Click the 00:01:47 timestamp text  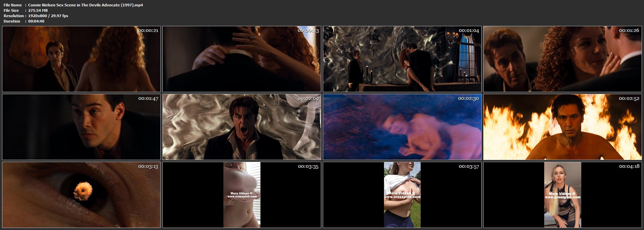point(148,99)
